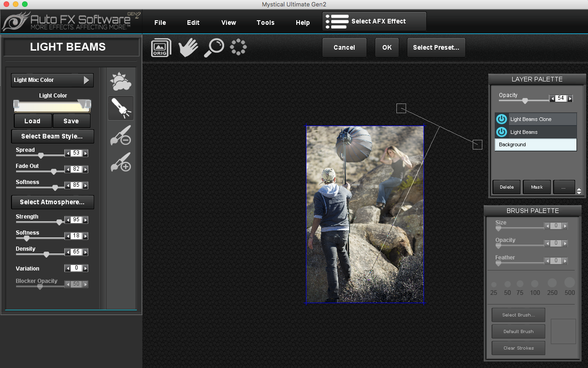
Task: Open the View menu
Action: click(228, 23)
